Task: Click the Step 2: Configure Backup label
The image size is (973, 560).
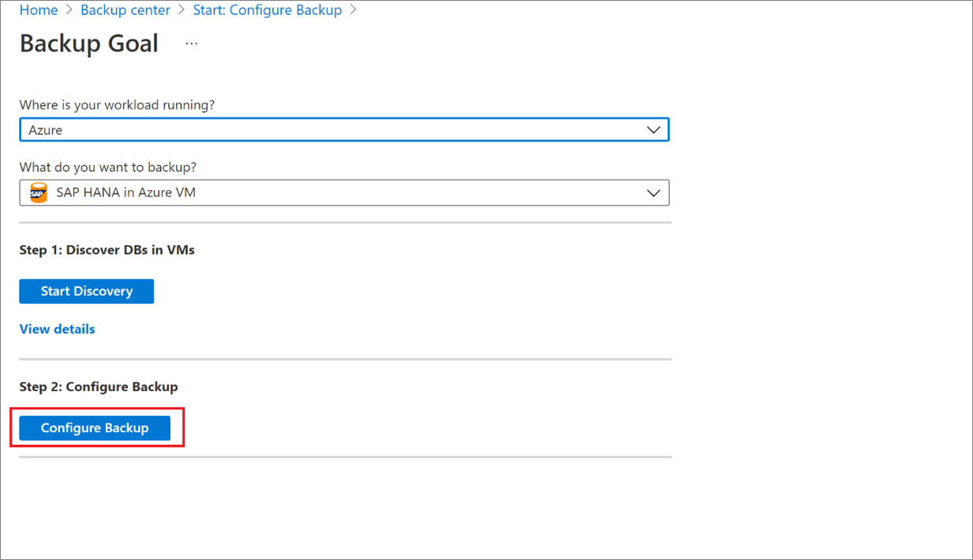Action: tap(98, 386)
